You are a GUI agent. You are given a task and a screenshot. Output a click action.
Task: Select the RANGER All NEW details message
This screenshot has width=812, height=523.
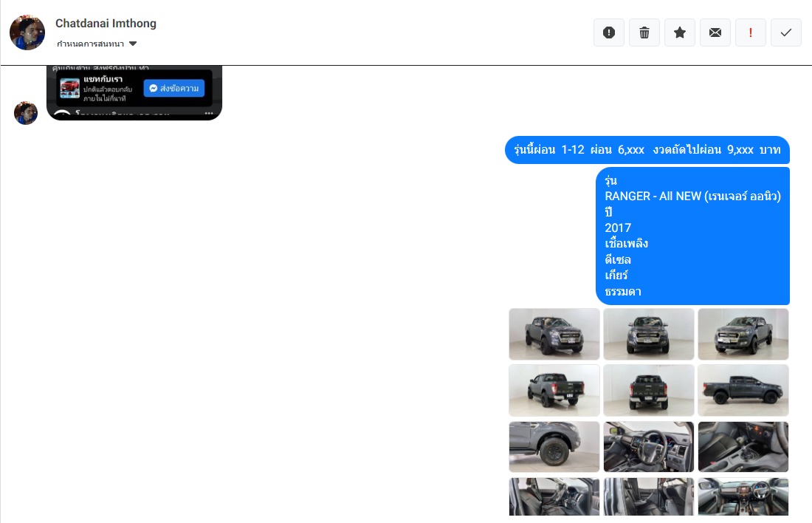pyautogui.click(x=693, y=236)
